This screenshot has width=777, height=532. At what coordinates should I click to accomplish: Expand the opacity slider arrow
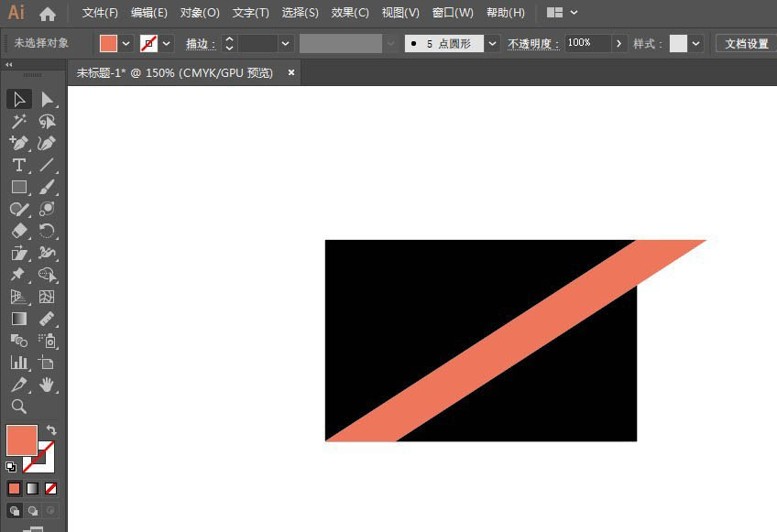coord(618,44)
